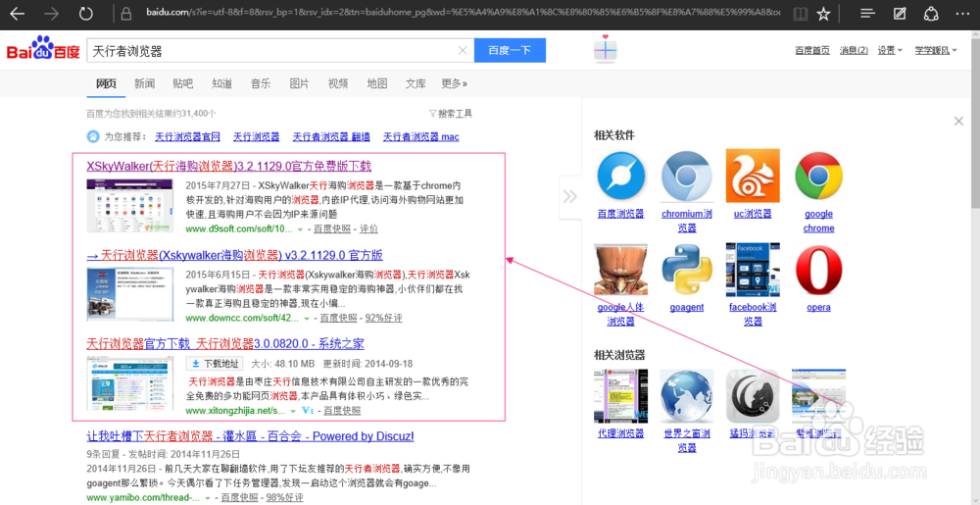Image resolution: width=980 pixels, height=505 pixels.
Task: Click the browser forward arrow
Action: 53,13
